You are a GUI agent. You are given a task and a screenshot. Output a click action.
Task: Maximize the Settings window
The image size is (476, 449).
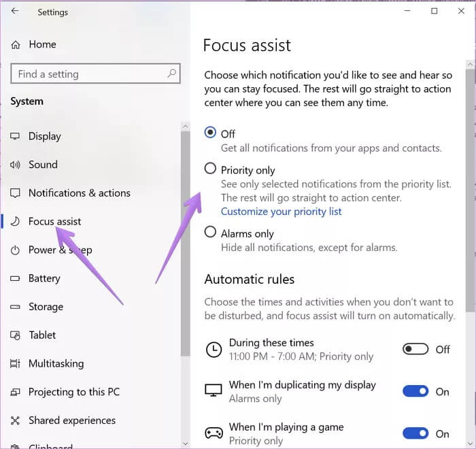[x=434, y=12]
